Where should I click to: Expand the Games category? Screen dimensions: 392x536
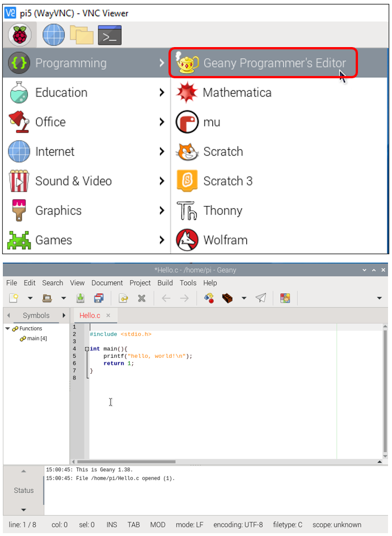[86, 240]
